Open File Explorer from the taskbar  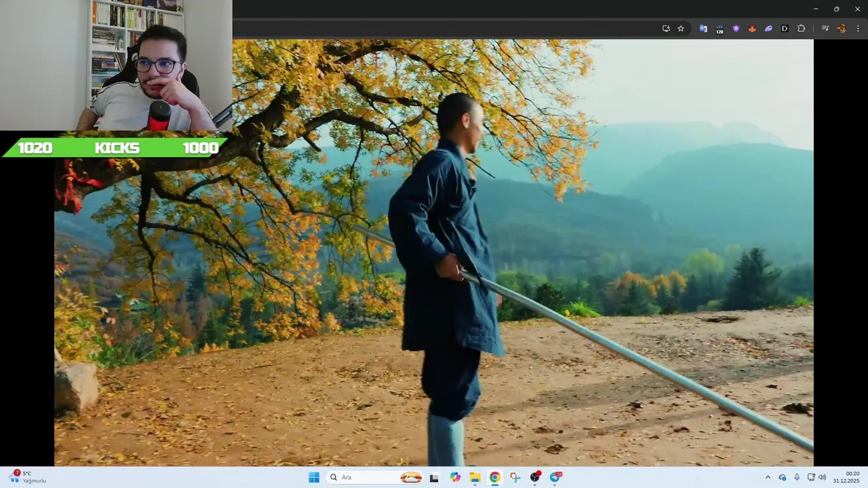475,477
